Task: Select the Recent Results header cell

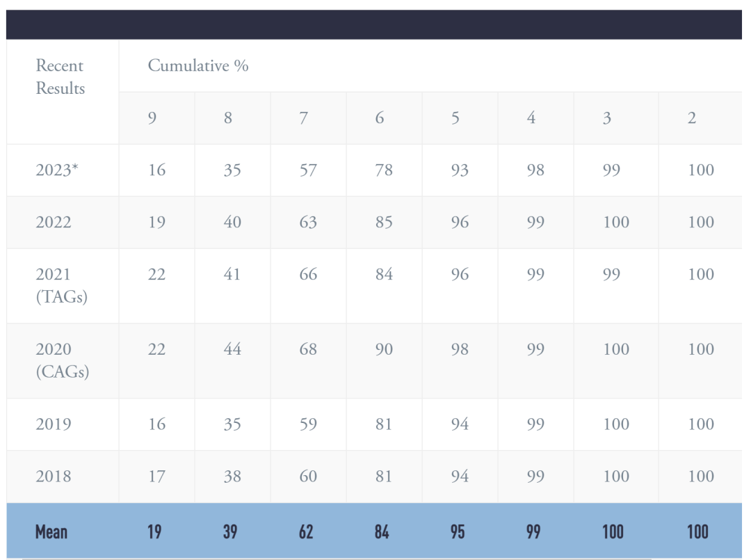Action: (x=63, y=92)
